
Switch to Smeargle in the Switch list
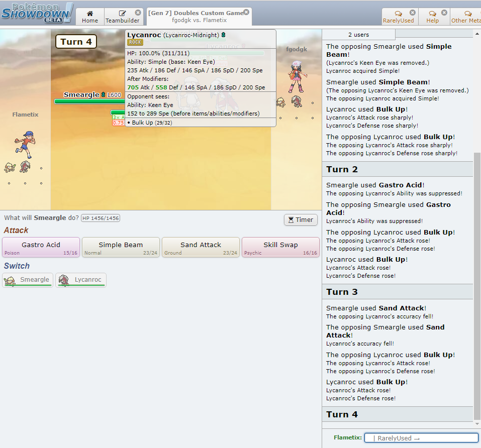28,280
